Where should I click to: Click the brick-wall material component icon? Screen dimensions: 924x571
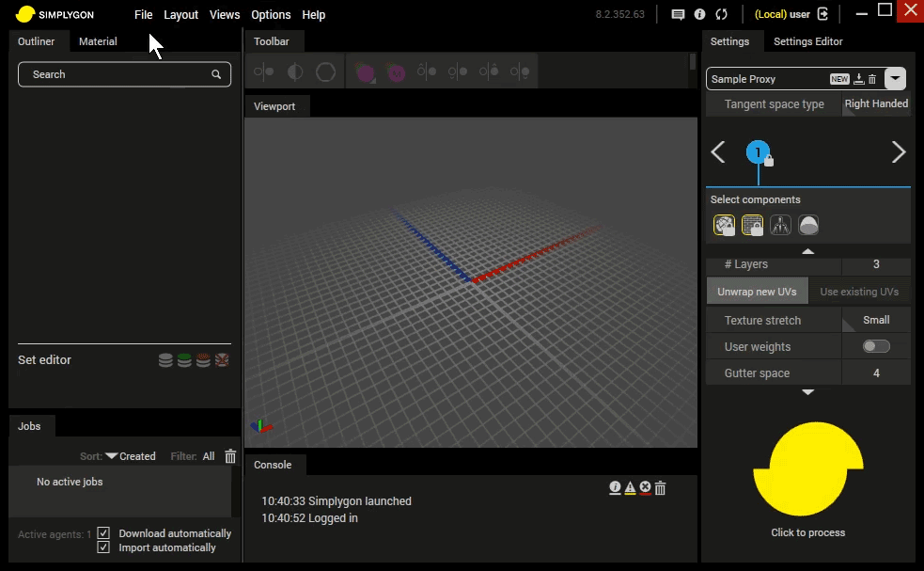coord(753,225)
